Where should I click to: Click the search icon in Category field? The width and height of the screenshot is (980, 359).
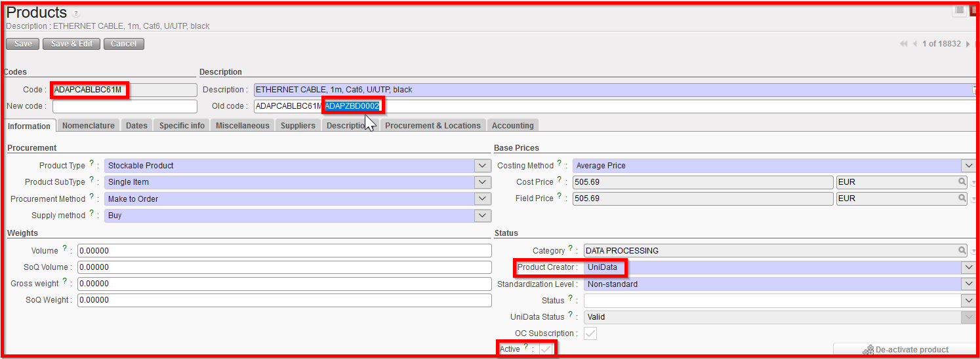[x=962, y=251]
